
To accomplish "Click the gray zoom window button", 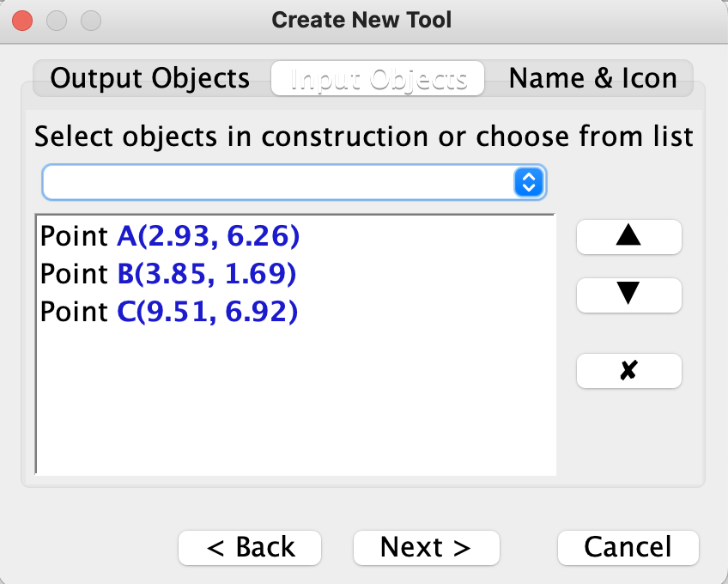I will [91, 21].
